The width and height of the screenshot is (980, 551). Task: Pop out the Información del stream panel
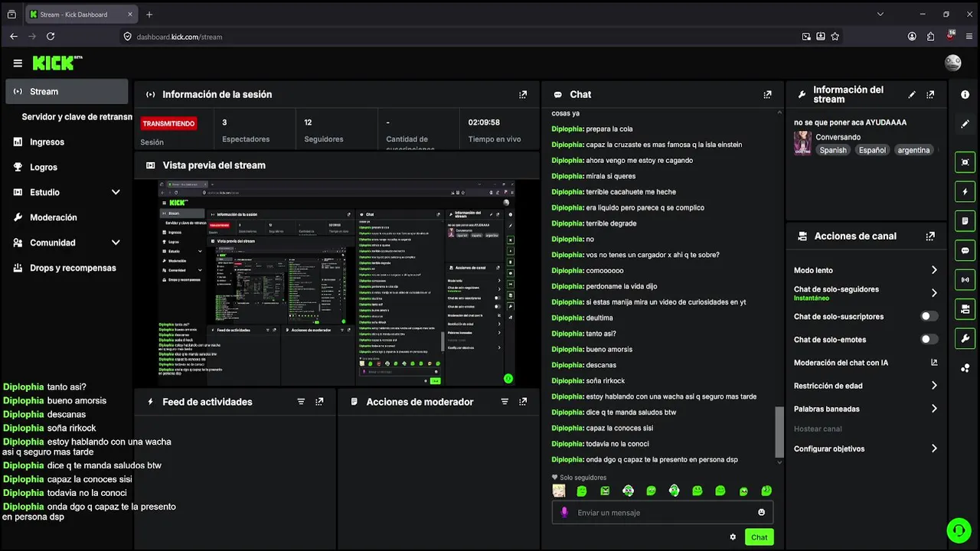click(930, 95)
